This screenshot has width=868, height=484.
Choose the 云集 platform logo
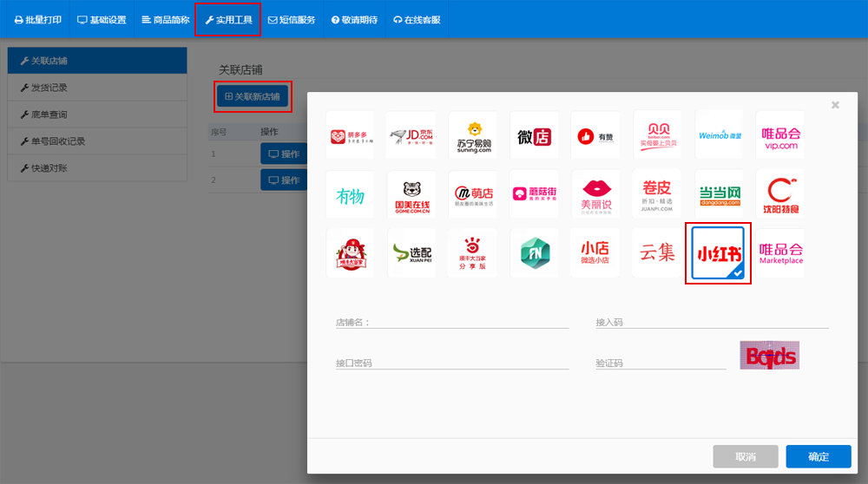click(x=658, y=253)
